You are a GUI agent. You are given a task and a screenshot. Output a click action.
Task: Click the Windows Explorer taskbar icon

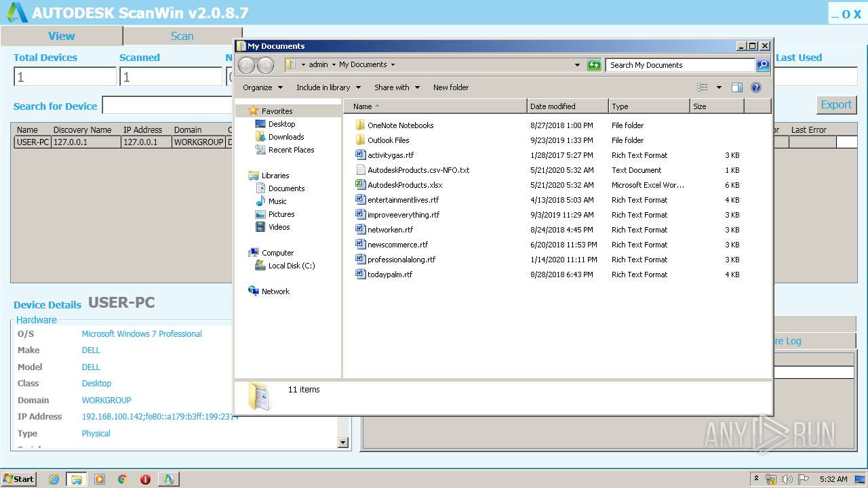[x=77, y=479]
